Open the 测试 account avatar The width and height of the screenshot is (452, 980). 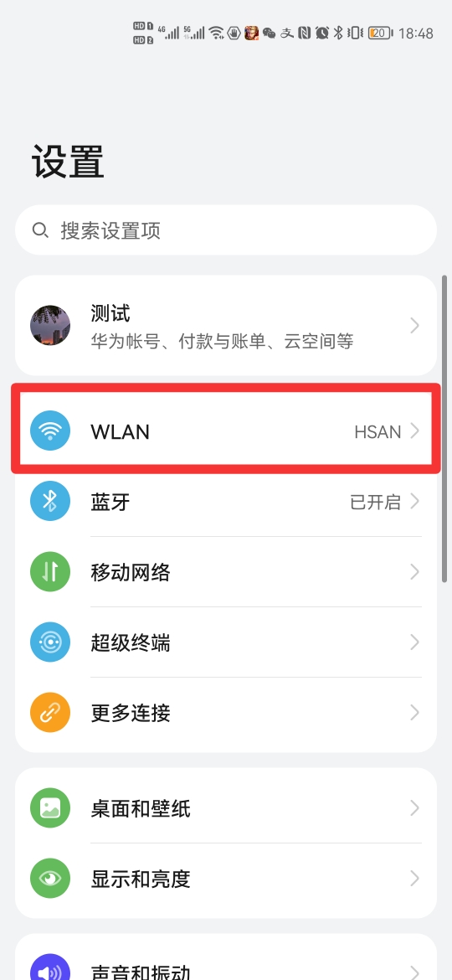point(50,326)
